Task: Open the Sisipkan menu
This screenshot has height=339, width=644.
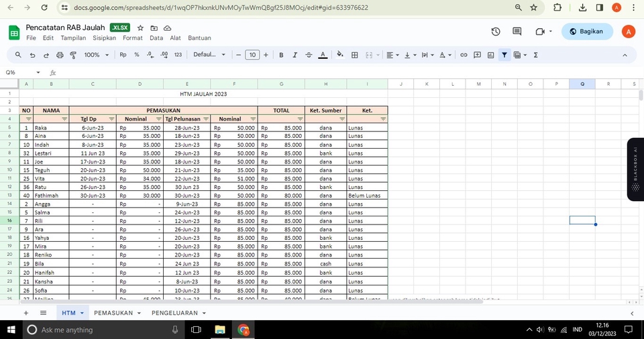Action: point(105,38)
